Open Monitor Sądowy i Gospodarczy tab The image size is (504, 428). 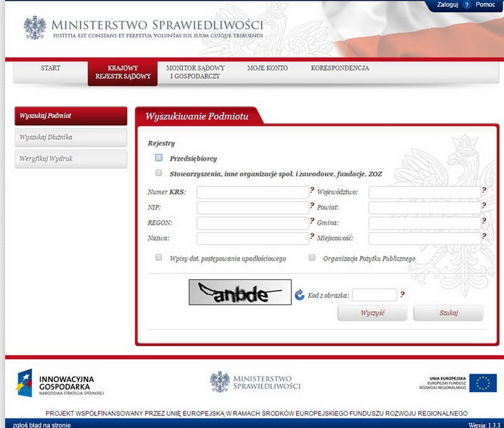click(x=195, y=72)
